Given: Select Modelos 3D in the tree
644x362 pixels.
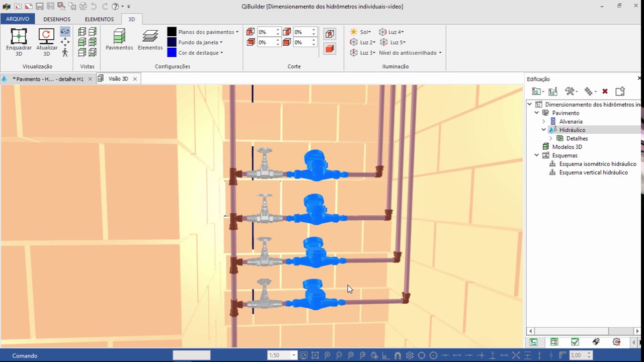Looking at the screenshot, I should click(567, 147).
